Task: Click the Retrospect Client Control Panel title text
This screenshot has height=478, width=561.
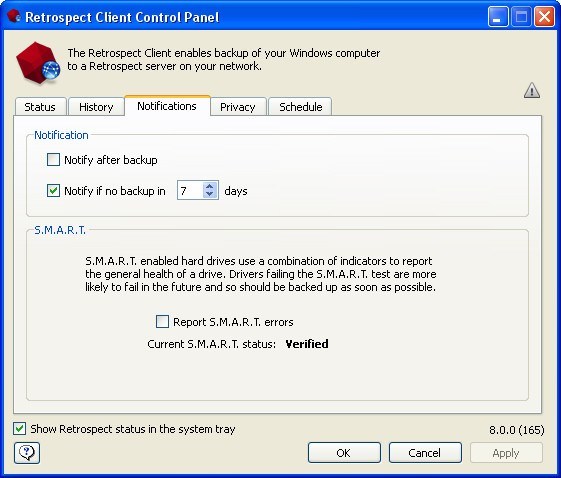Action: click(x=122, y=17)
